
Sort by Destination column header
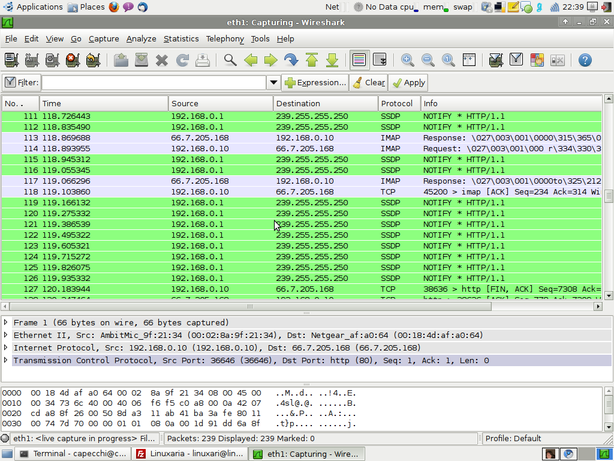click(x=325, y=103)
